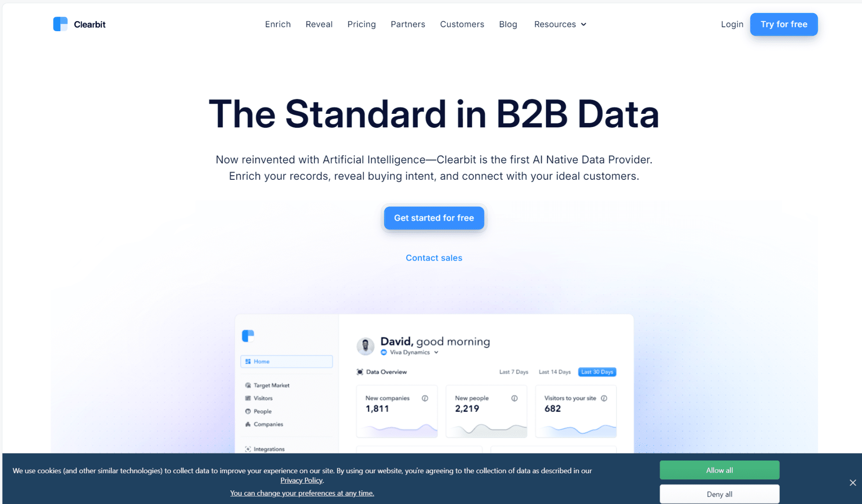
Task: Click the Contact sales link
Action: coord(433,257)
